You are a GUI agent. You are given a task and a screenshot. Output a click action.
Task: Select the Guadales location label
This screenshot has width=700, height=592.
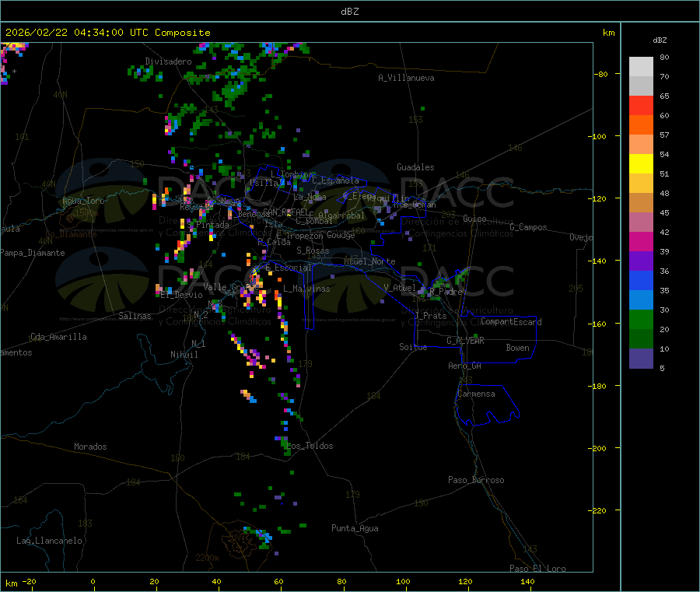coord(415,167)
